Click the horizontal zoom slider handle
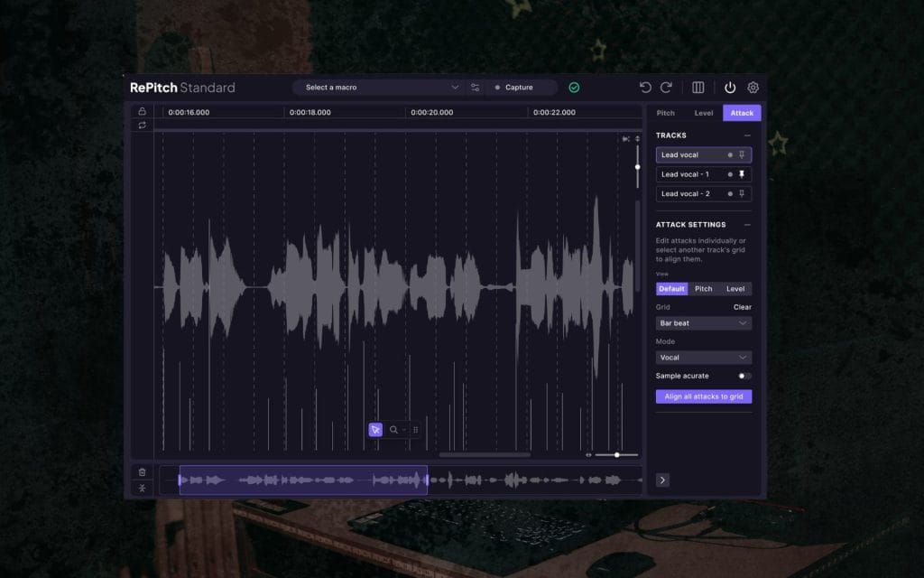The image size is (924, 578). click(x=617, y=454)
